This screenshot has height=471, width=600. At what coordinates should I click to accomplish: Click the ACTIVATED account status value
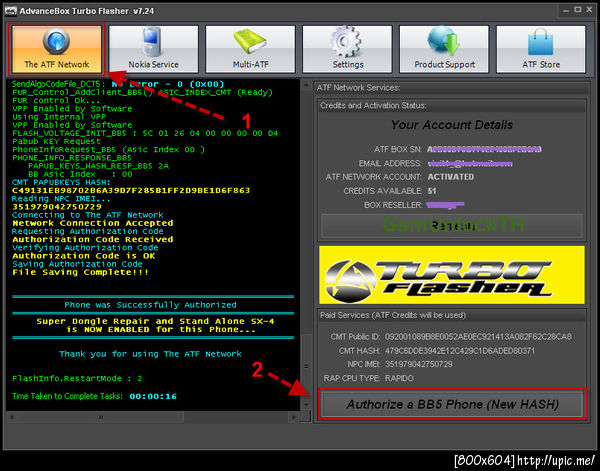451,177
